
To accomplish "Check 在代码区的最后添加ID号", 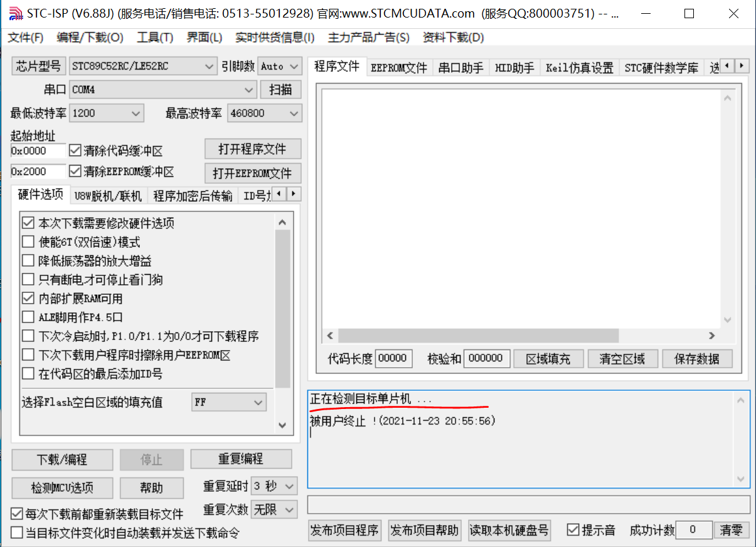I will [x=28, y=374].
